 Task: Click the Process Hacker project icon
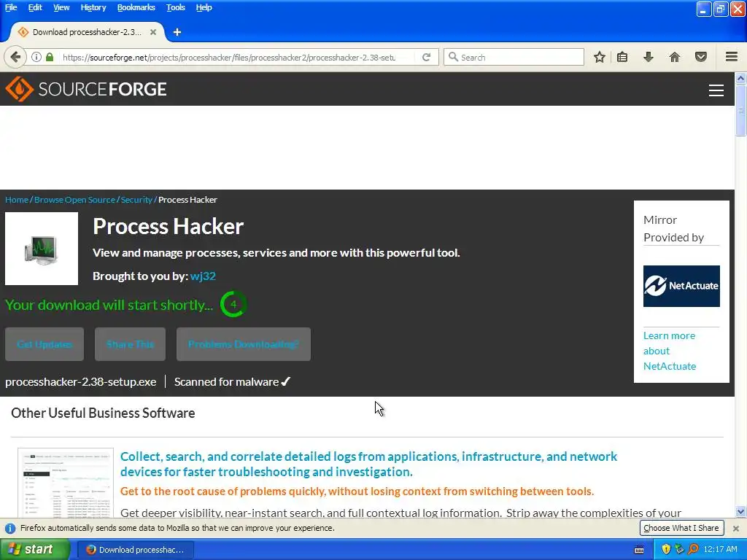[x=42, y=249]
